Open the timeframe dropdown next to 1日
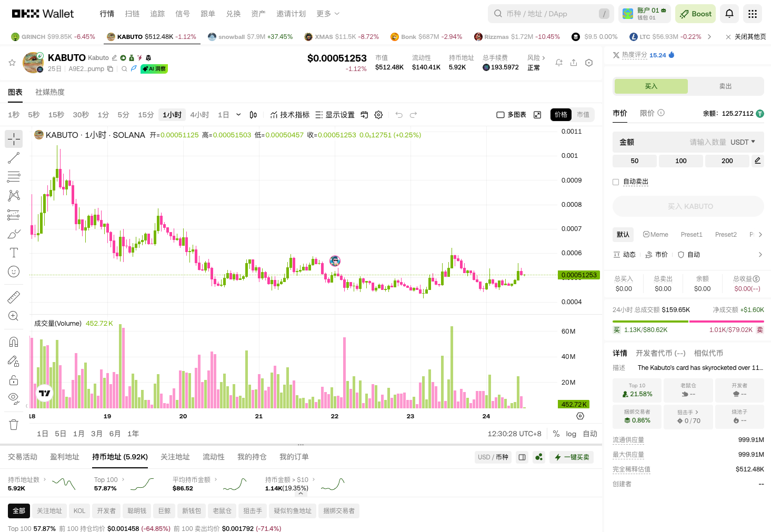The width and height of the screenshot is (771, 532). (x=238, y=115)
